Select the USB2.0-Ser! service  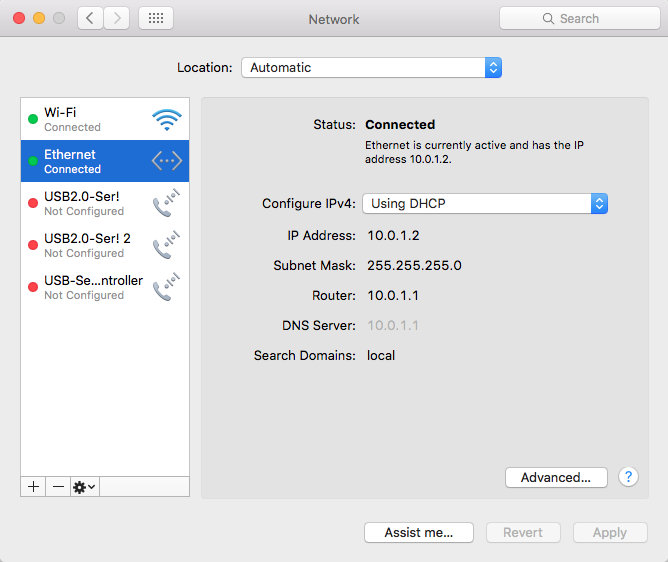[105, 203]
